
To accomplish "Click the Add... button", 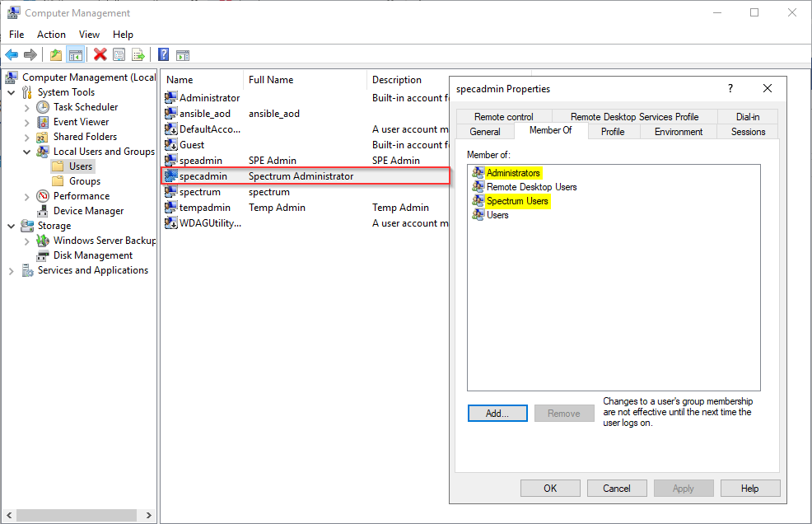I will pyautogui.click(x=497, y=414).
